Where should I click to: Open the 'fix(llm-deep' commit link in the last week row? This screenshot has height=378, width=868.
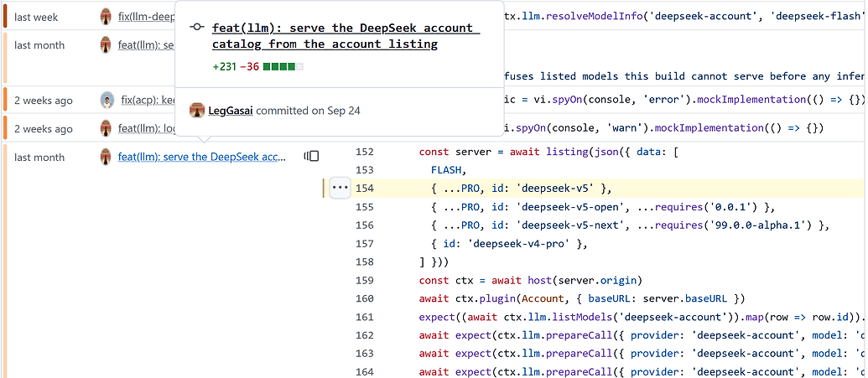pyautogui.click(x=146, y=17)
